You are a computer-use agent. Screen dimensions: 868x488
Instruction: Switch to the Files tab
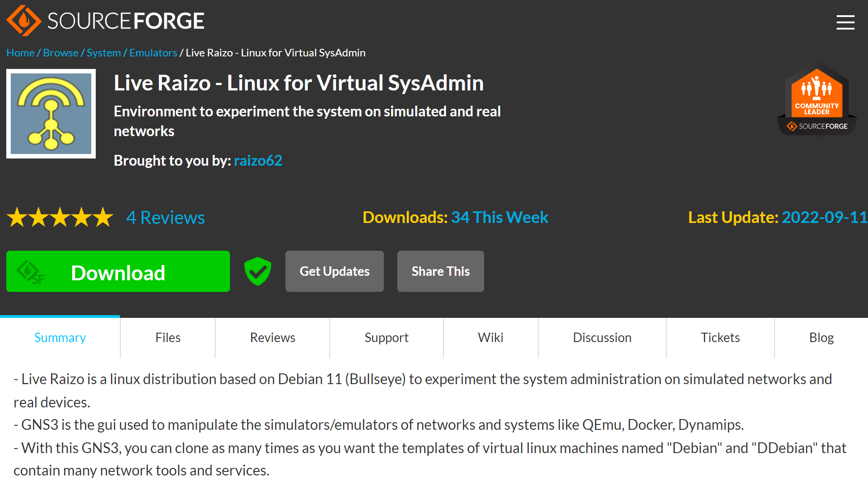[168, 338]
